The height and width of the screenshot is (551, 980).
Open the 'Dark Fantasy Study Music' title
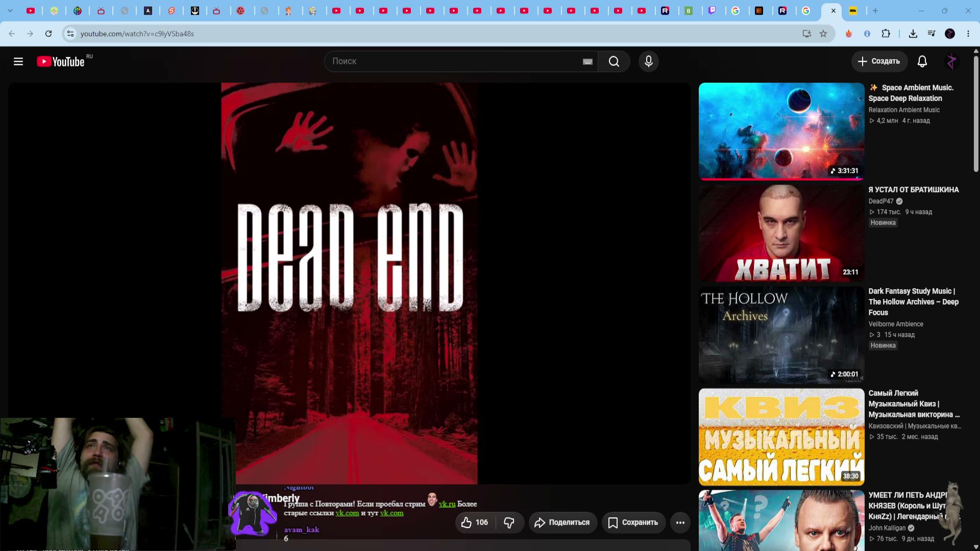tap(914, 302)
